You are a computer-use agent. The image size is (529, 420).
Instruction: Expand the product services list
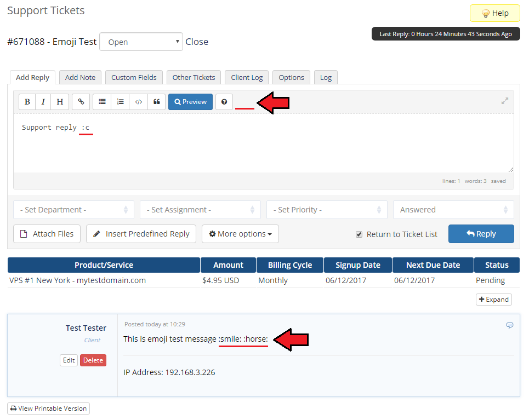[x=493, y=300]
